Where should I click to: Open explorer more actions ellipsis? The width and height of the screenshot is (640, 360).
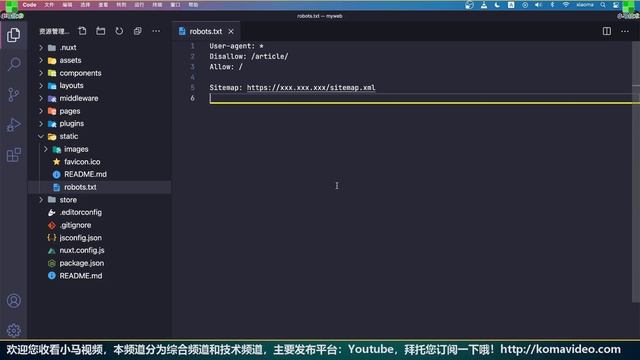point(156,31)
